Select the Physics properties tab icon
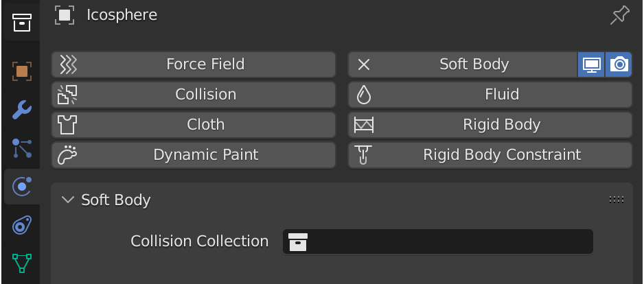 click(x=21, y=187)
